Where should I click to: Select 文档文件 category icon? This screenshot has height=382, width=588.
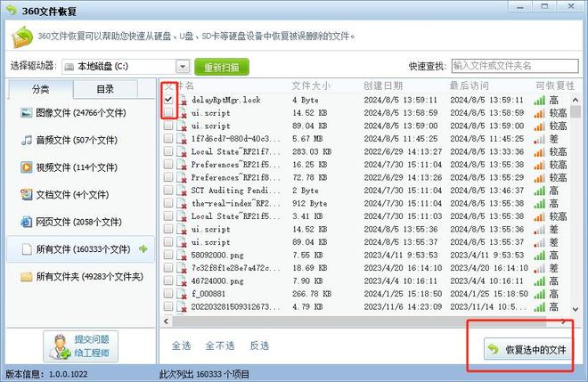(27, 194)
